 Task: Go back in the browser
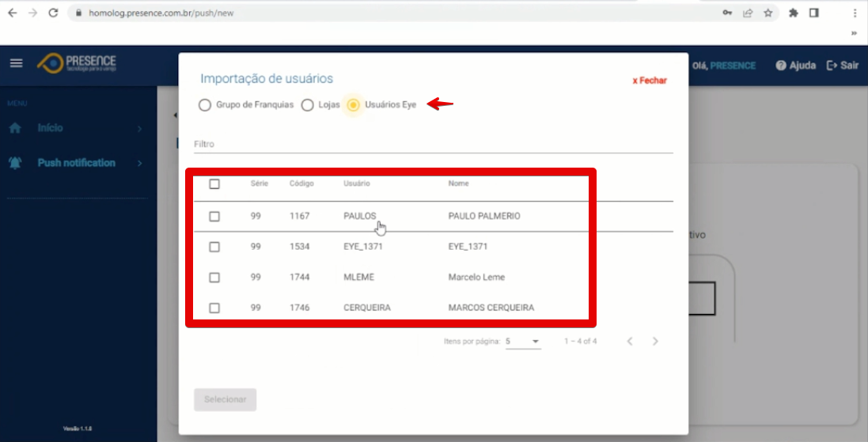(x=12, y=13)
